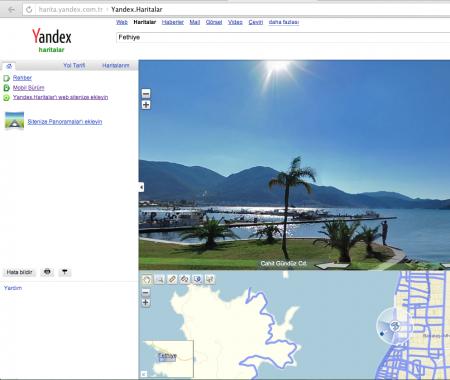Click the Fethiye mini overview map
The height and width of the screenshot is (380, 450).
click(x=168, y=359)
